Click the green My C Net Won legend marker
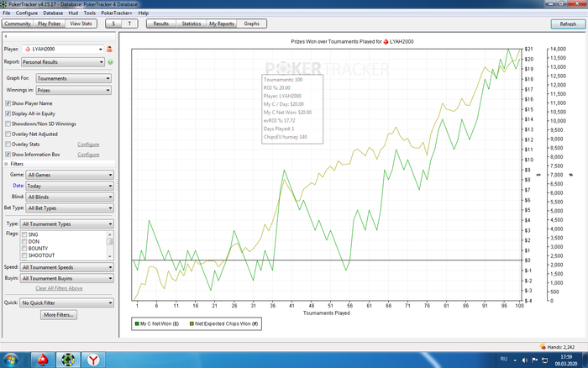Viewport: 588px width, 368px height. (x=137, y=323)
